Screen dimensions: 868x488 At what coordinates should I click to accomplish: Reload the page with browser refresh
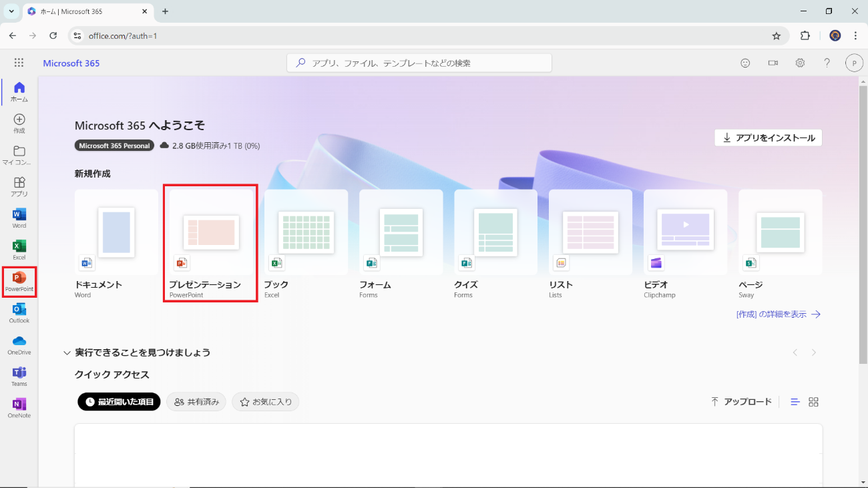53,35
